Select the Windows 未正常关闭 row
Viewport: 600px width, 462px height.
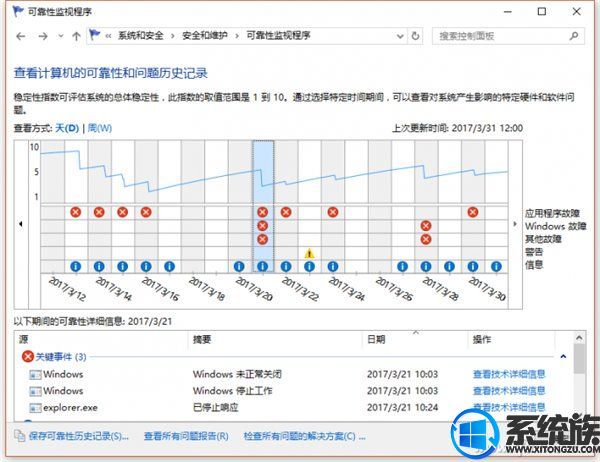pyautogui.click(x=295, y=374)
